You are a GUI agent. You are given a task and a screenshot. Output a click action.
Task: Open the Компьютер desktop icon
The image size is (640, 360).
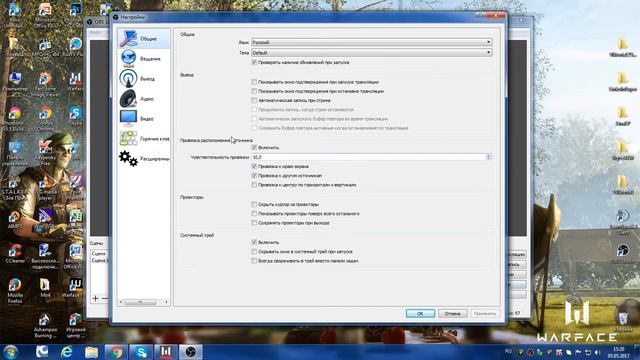(x=15, y=82)
